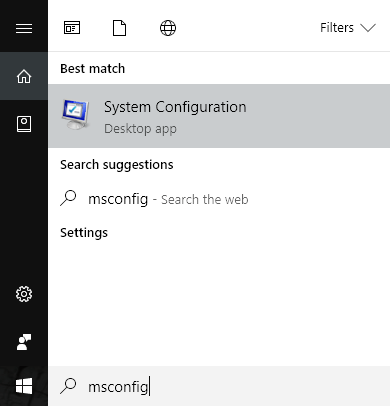Screen dimensions: 390x406
Task: Click the search box magnifier icon
Action: point(68,386)
